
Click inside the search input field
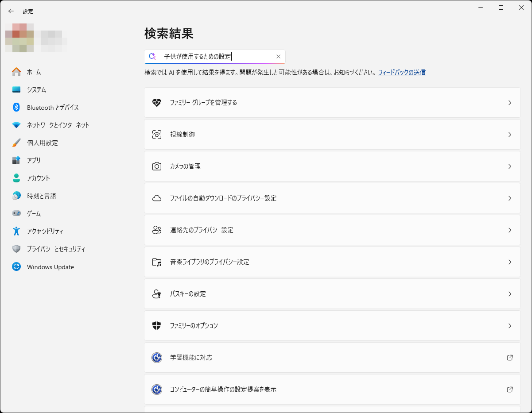(x=213, y=56)
